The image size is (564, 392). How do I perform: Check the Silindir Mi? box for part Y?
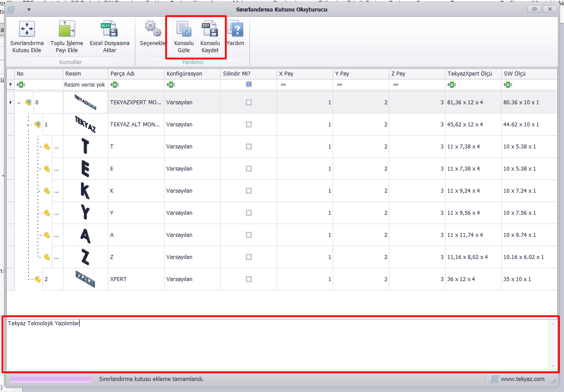coord(249,213)
